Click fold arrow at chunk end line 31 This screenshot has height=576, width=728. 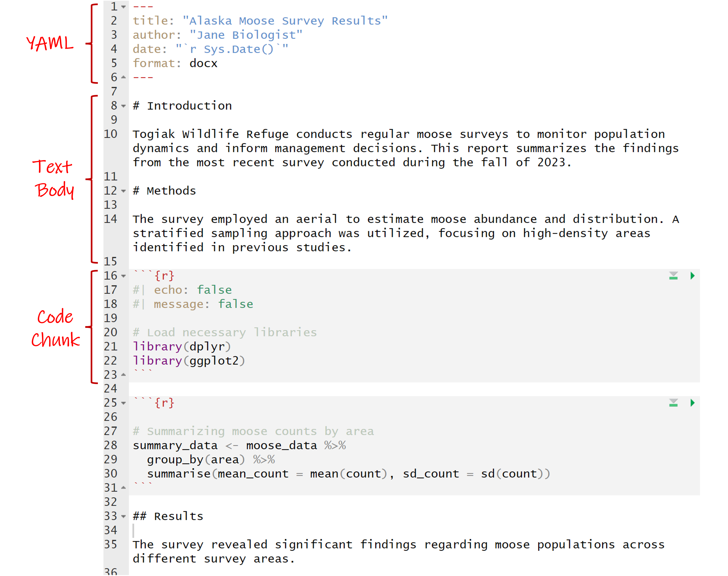coord(123,488)
